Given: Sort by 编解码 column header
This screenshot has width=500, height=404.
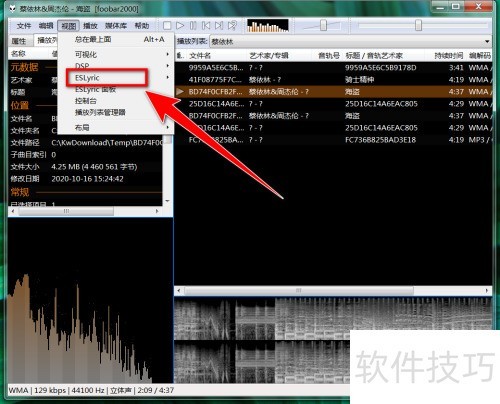Looking at the screenshot, I should click(x=479, y=56).
